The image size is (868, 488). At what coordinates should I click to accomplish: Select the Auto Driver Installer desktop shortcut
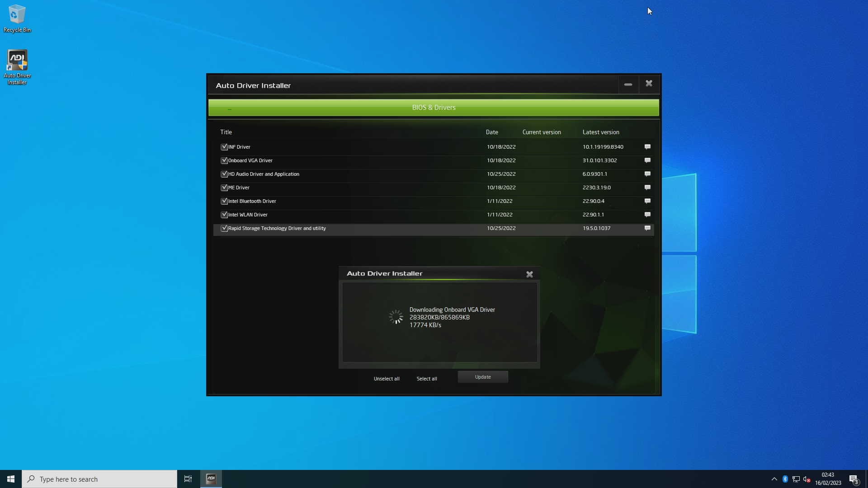(x=17, y=67)
